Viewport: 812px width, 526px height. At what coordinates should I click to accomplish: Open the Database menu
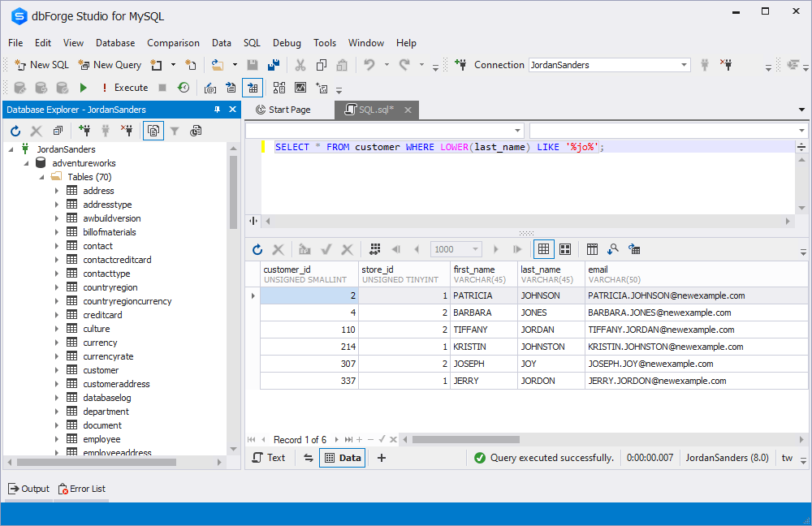point(114,42)
